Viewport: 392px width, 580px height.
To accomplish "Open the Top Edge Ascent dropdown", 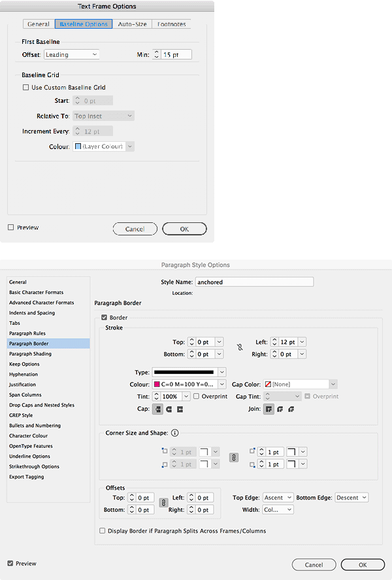I will click(278, 498).
